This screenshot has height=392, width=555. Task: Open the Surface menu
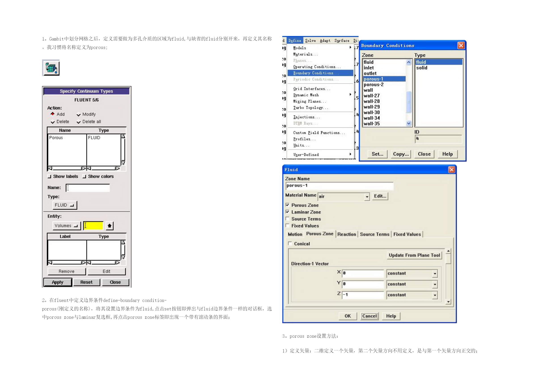[342, 41]
